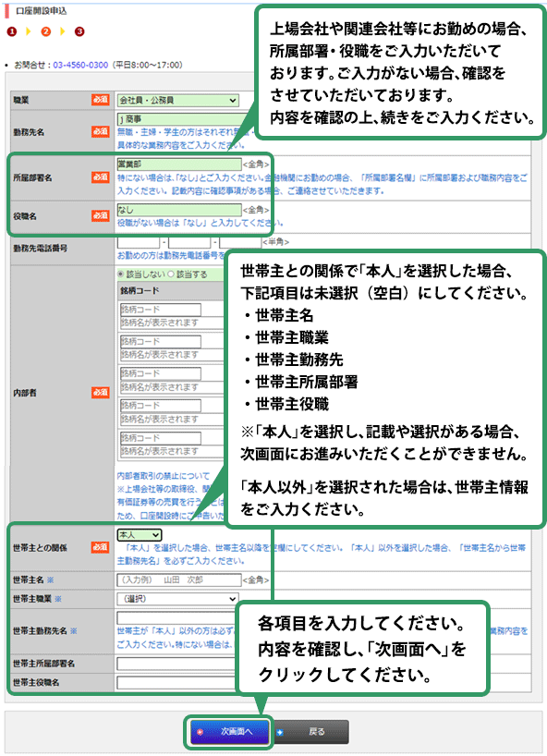Click 役職名 input field containing なし
Viewport: 547px width, 756px height.
179,210
